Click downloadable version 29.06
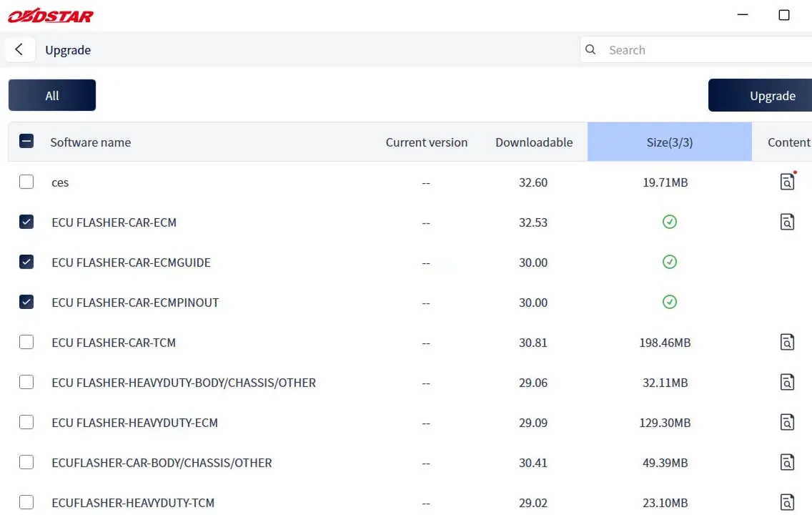 pos(533,383)
